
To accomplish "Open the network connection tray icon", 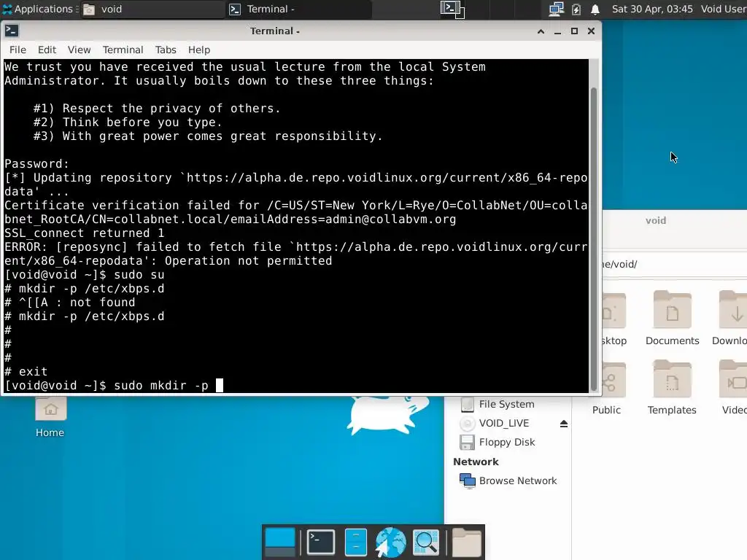I will point(556,9).
